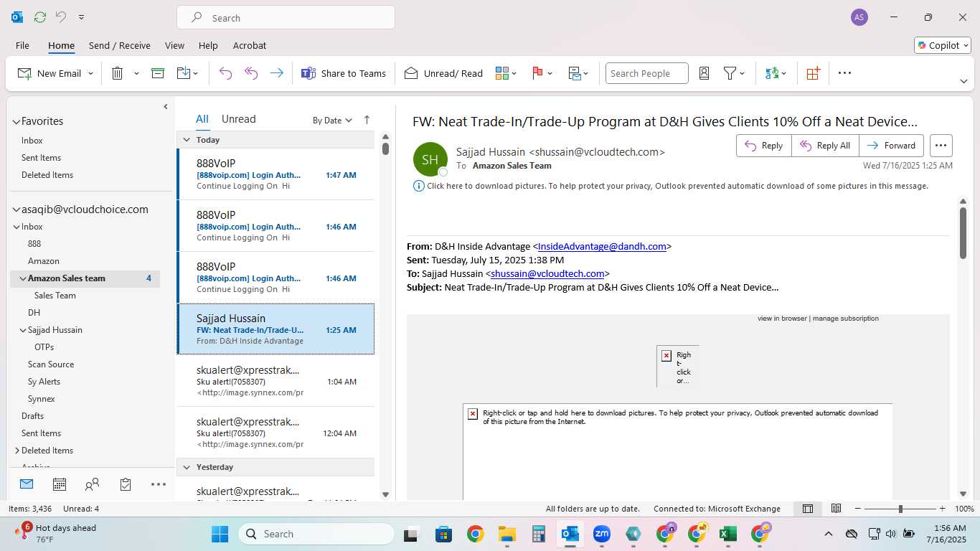The width and height of the screenshot is (980, 551).
Task: Reverse sort order arrow in message list
Action: 367,120
